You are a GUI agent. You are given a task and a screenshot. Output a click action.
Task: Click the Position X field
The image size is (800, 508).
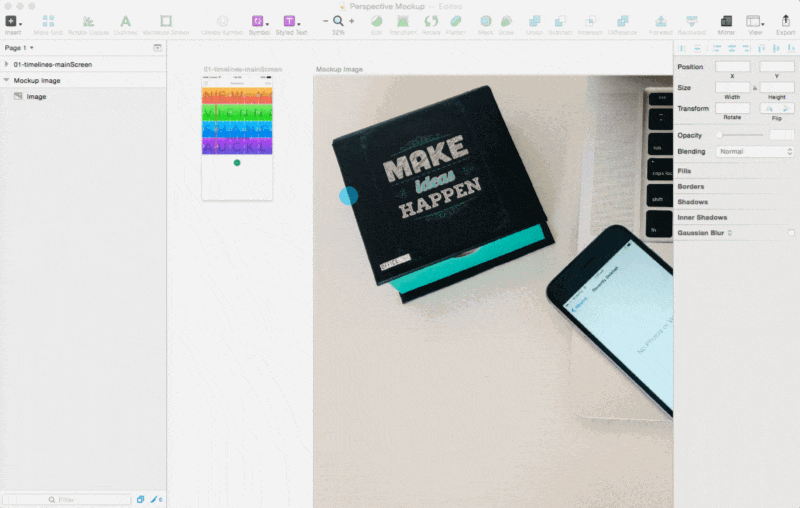coord(732,67)
